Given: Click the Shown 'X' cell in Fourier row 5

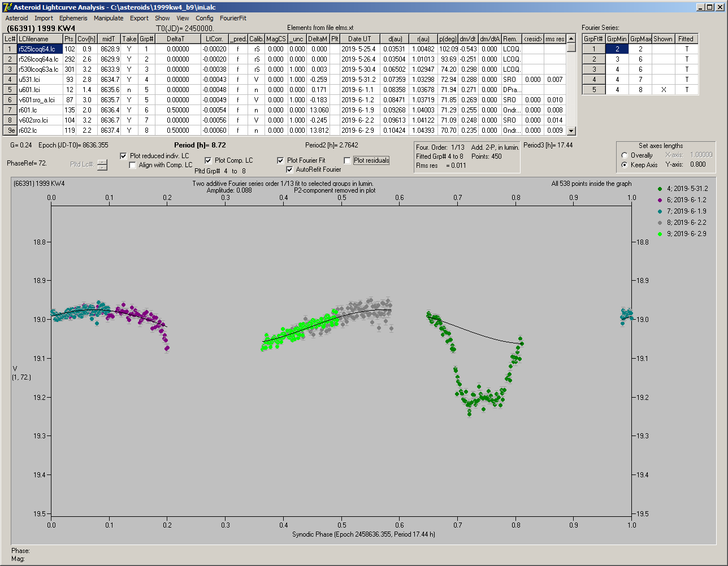Looking at the screenshot, I should click(664, 90).
